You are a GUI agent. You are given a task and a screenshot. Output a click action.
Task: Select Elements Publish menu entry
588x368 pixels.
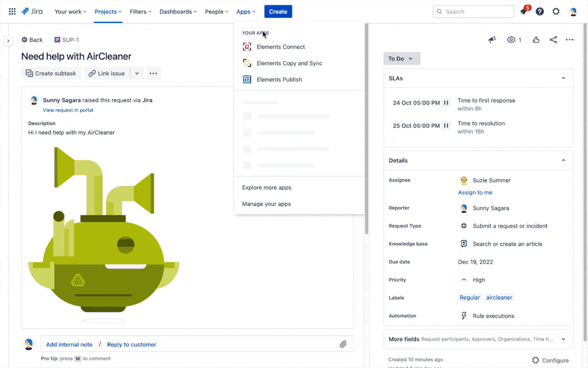coord(299,79)
